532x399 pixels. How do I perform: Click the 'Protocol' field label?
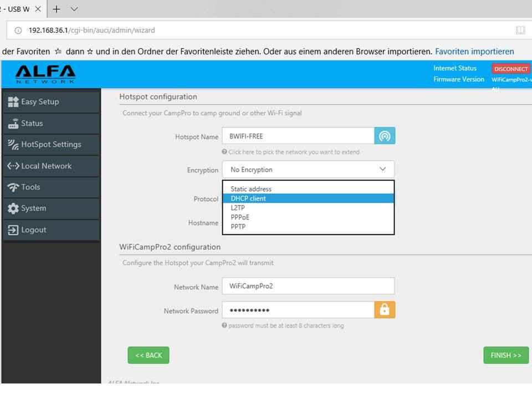(206, 199)
